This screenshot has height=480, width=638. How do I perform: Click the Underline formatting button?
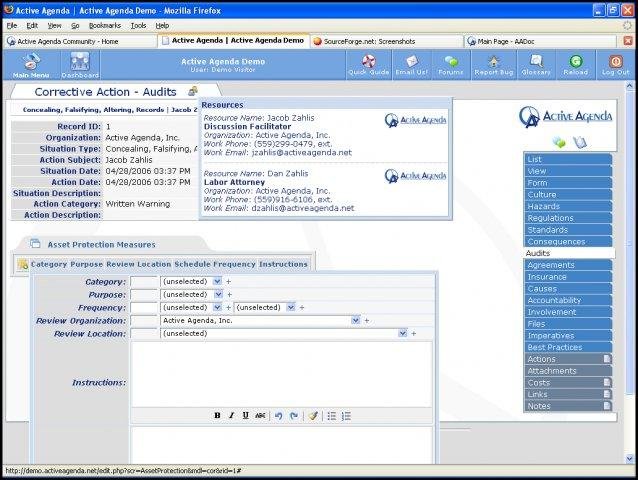(245, 415)
